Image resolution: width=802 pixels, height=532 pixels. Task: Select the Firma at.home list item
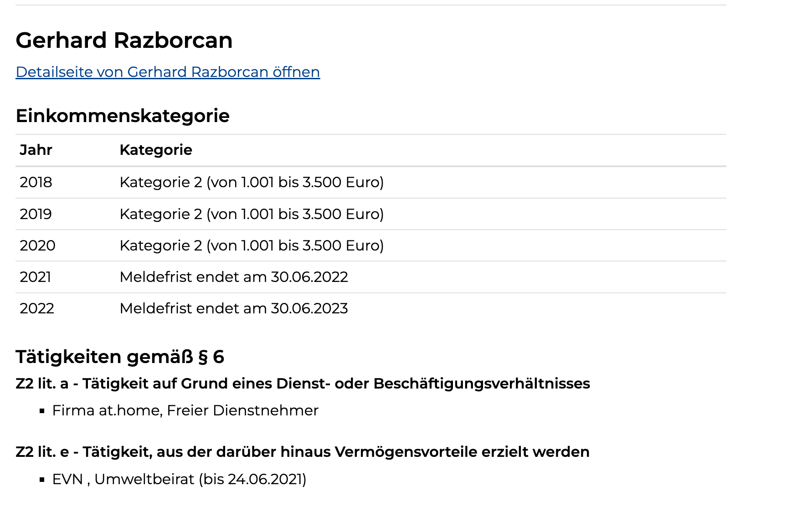pos(185,410)
